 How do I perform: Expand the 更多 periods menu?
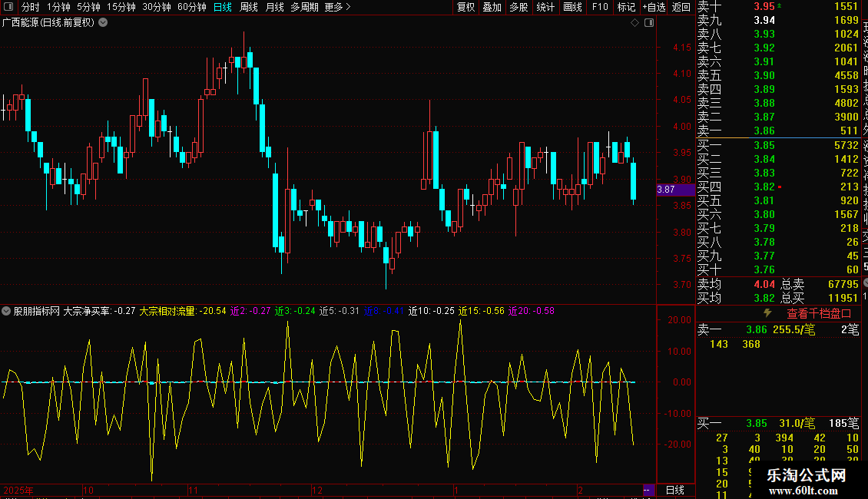click(x=338, y=7)
